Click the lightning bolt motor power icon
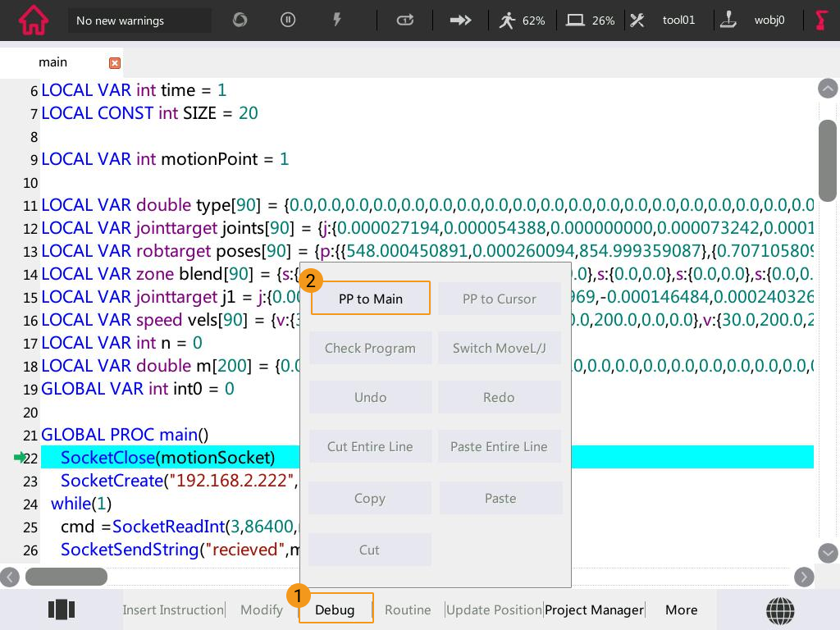The width and height of the screenshot is (840, 630). pyautogui.click(x=337, y=20)
